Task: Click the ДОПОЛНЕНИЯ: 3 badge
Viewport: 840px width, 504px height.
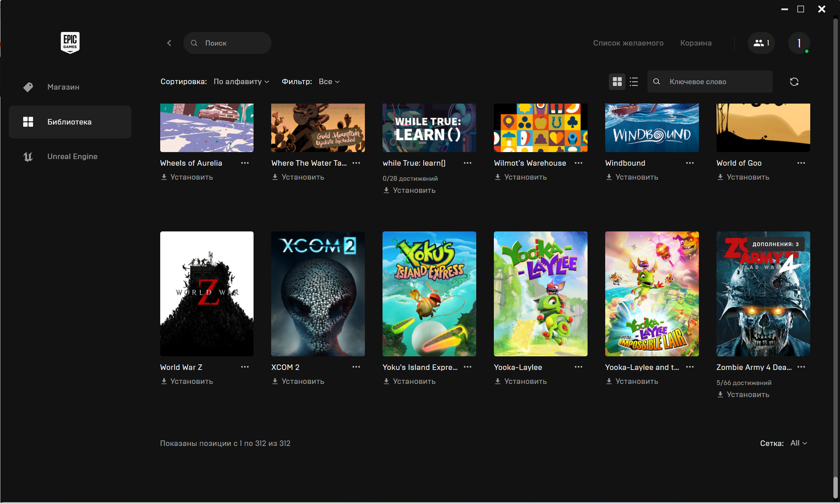Action: click(x=775, y=244)
